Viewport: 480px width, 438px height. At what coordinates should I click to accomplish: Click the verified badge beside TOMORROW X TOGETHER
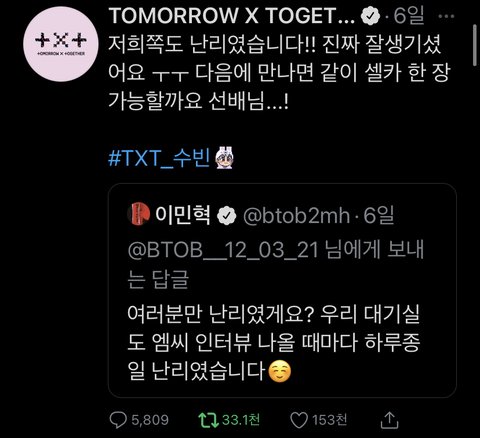pyautogui.click(x=370, y=16)
